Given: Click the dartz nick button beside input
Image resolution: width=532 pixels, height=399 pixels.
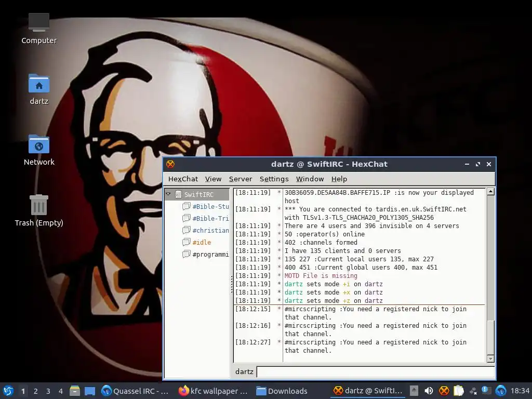Looking at the screenshot, I should point(244,372).
